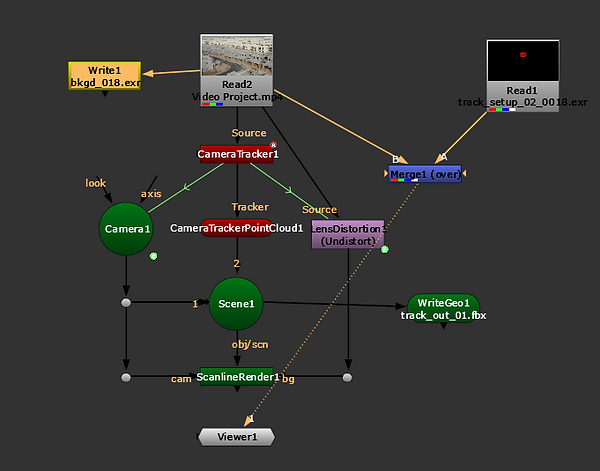Select the ScanlineRender1 node
Screen dimensions: 600x471
[x=237, y=377]
